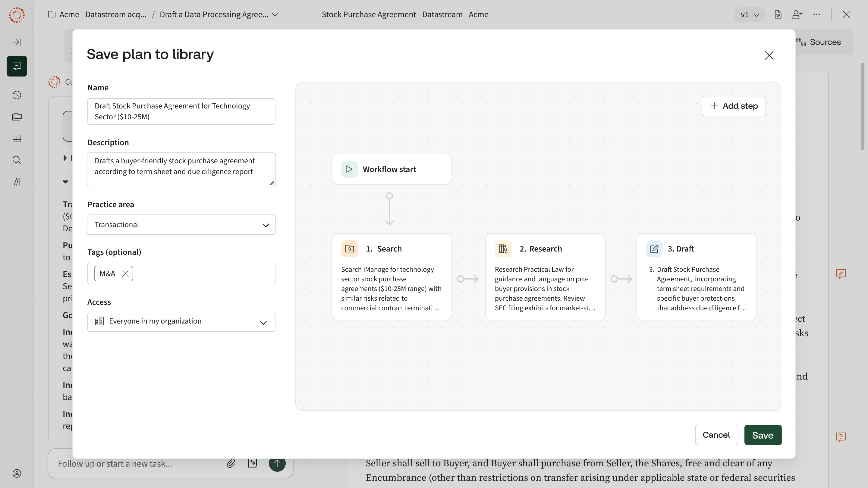868x488 pixels.
Task: Click the Workflow start play icon
Action: (x=349, y=169)
